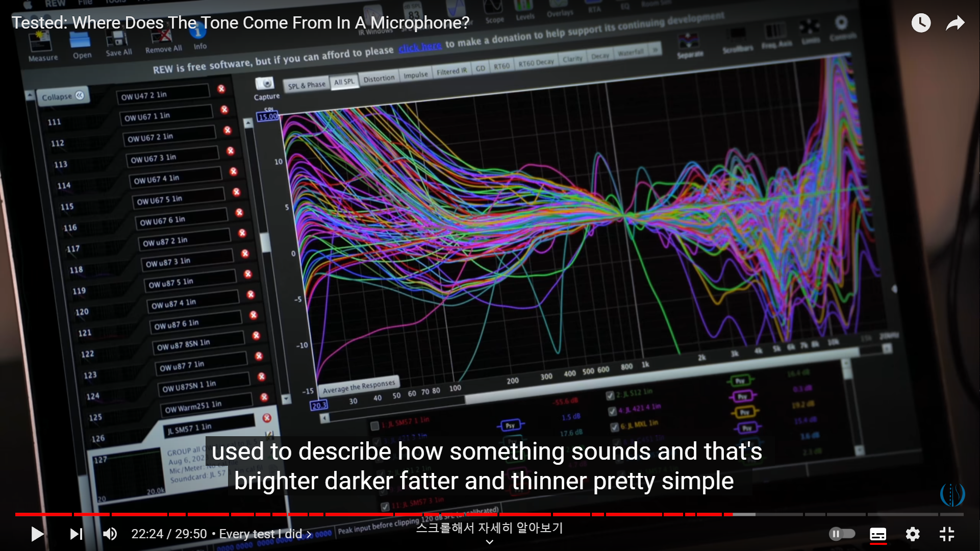Remove JL SM57 1 1in measurement
Viewport: 980px width, 551px height.
[267, 418]
